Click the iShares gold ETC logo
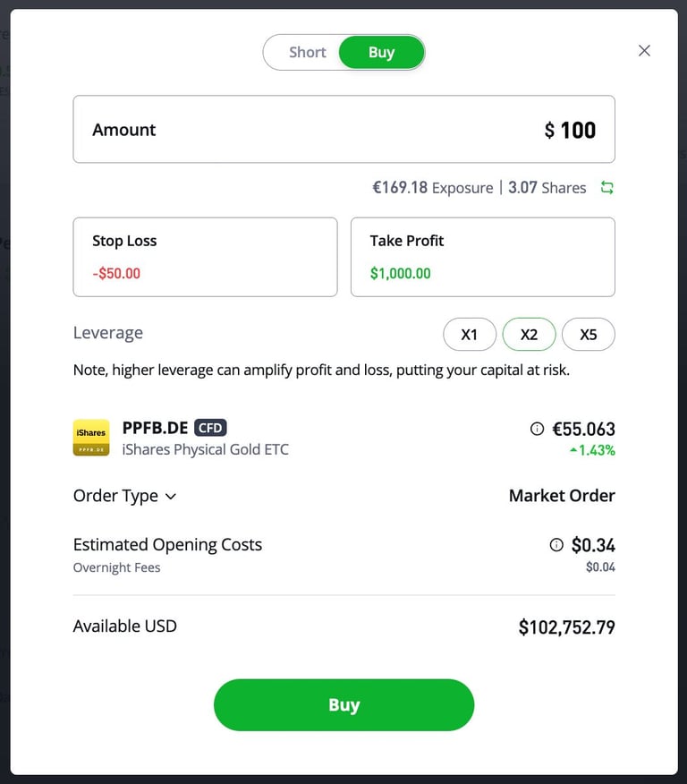The width and height of the screenshot is (687, 784). (x=91, y=438)
